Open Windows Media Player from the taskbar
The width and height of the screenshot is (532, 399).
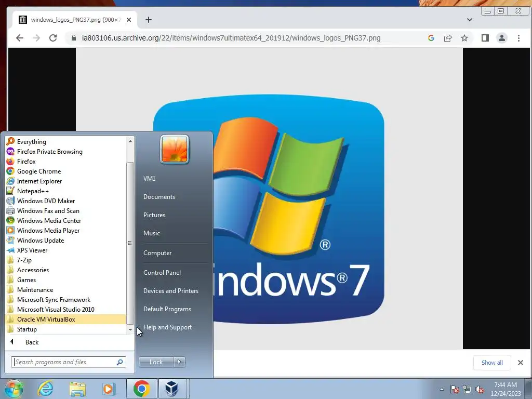[x=109, y=389]
